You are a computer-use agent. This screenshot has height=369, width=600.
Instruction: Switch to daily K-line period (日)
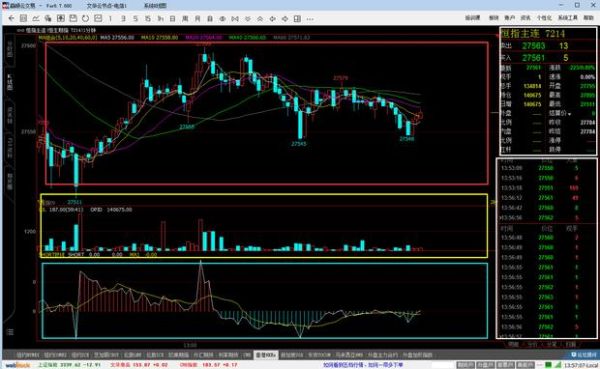(x=173, y=18)
